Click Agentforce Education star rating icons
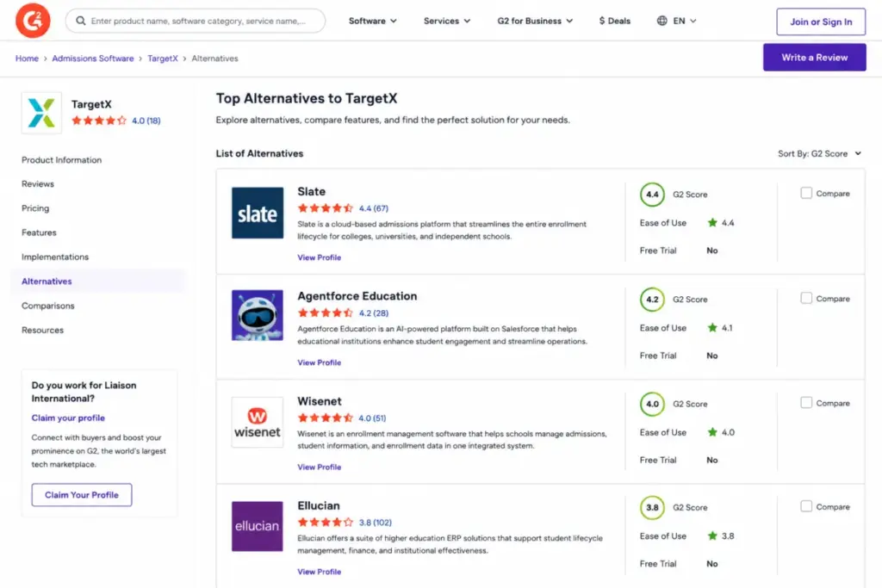 pyautogui.click(x=325, y=313)
